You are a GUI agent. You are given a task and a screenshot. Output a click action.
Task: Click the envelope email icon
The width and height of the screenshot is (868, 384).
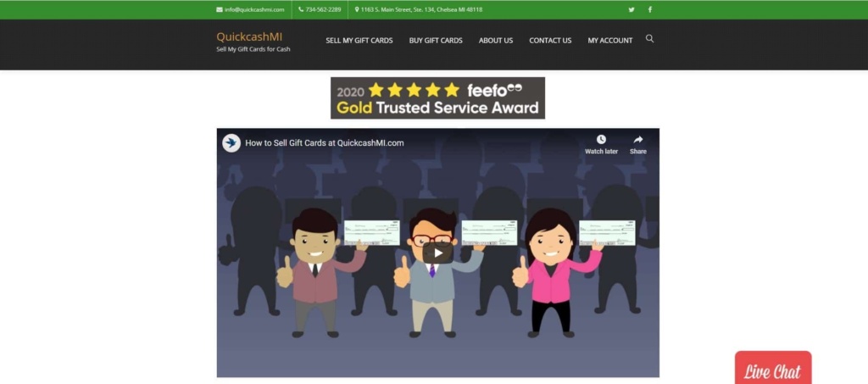pos(220,9)
